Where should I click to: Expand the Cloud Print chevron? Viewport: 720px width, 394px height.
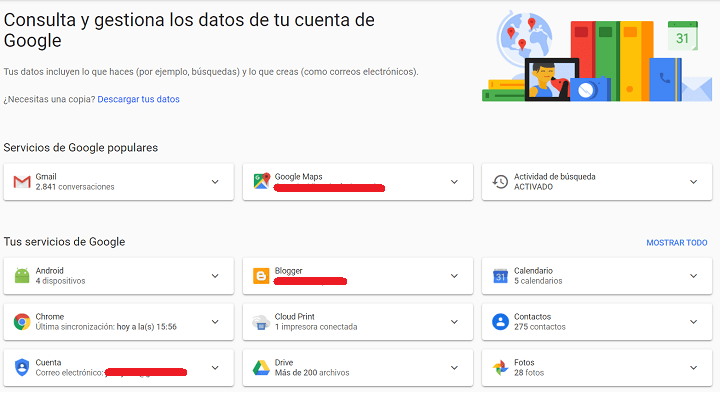click(454, 322)
